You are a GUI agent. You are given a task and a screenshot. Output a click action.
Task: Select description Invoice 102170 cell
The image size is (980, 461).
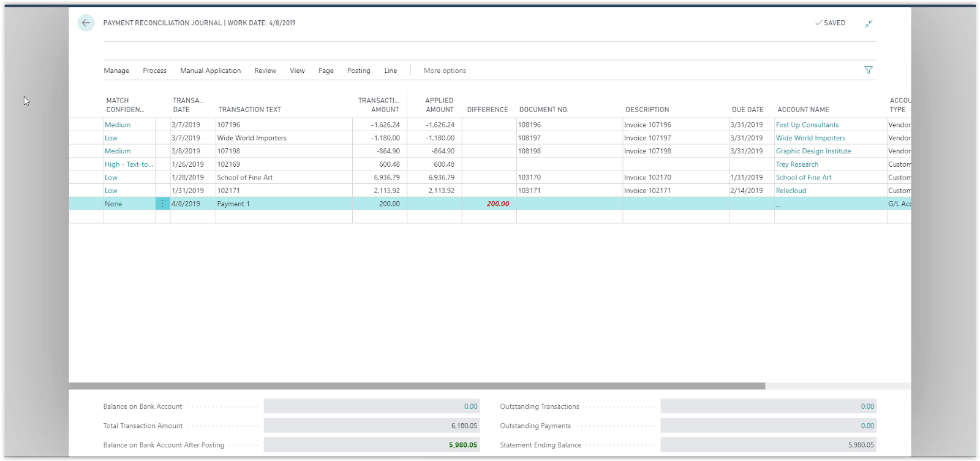(676, 177)
